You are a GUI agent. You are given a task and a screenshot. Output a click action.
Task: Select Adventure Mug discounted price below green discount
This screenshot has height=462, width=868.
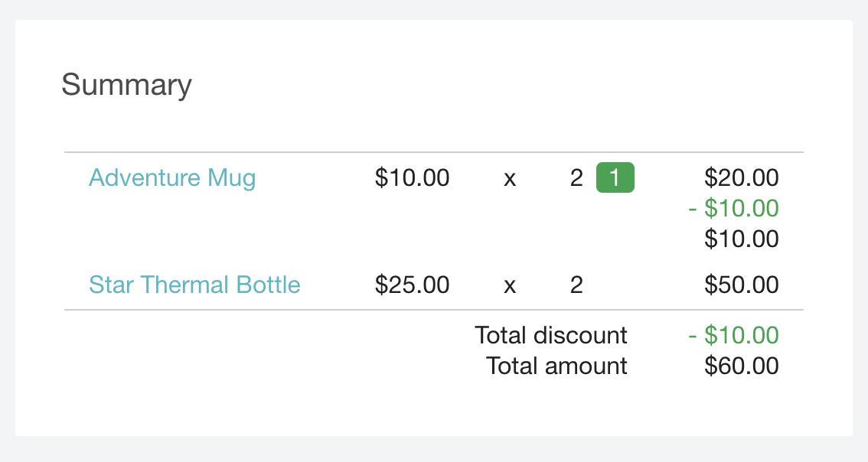(741, 239)
